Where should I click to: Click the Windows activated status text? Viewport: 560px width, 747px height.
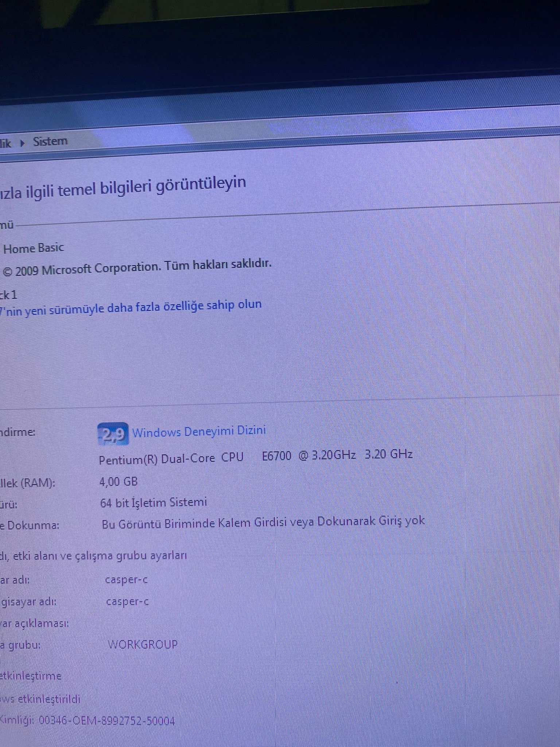click(40, 699)
